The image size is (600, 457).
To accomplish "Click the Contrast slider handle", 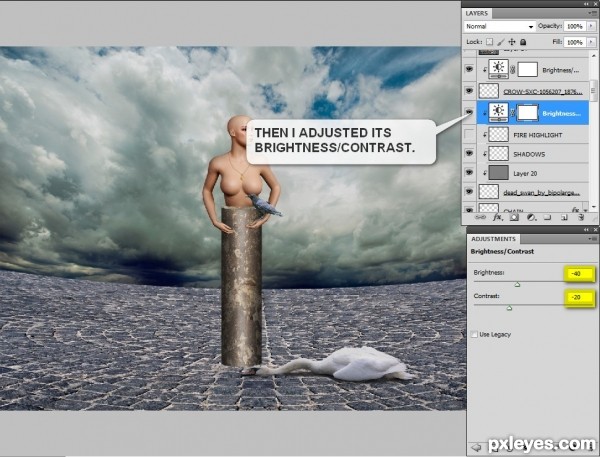I will point(509,308).
